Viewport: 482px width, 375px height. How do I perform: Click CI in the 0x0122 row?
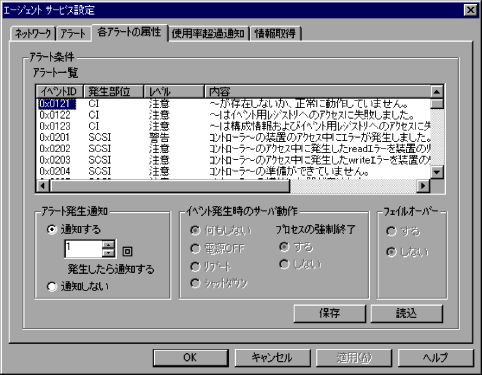click(94, 115)
